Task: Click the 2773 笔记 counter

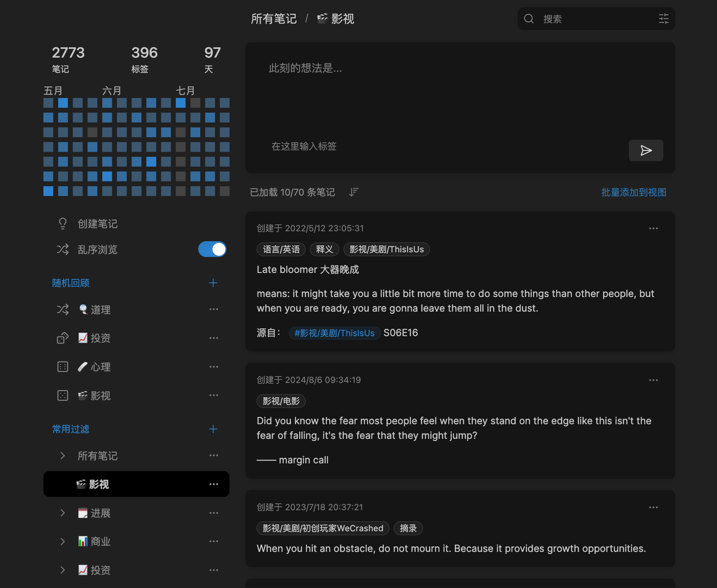Action: point(68,59)
